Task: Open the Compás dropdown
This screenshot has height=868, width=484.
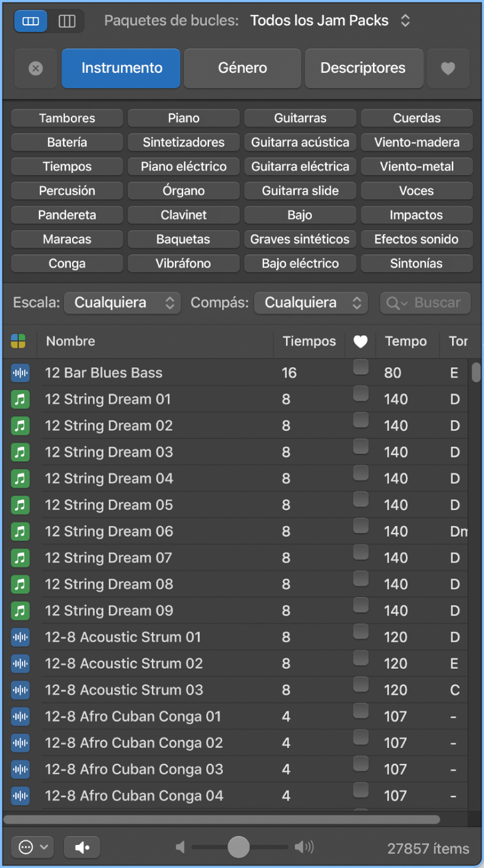Action: (311, 303)
